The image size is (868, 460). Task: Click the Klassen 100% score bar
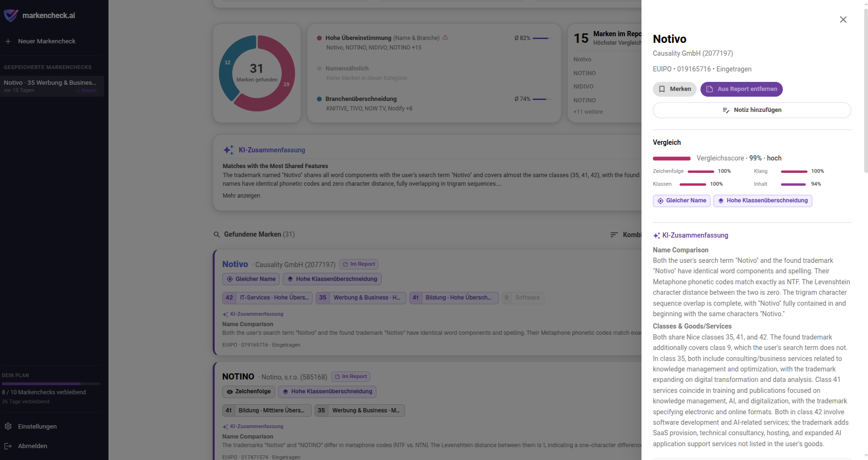(x=693, y=184)
